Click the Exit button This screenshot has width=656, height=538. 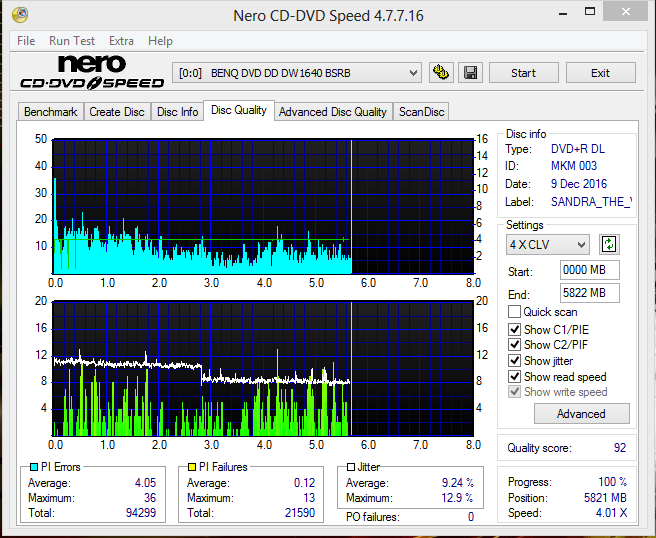coord(600,73)
